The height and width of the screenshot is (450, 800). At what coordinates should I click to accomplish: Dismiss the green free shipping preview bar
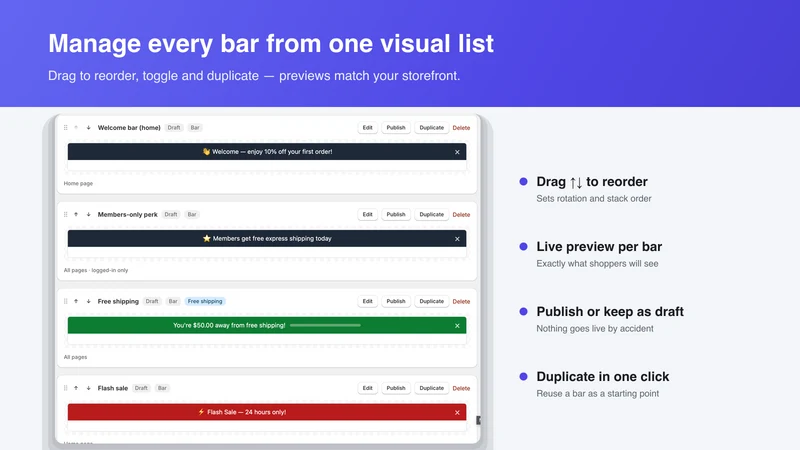[x=457, y=326]
